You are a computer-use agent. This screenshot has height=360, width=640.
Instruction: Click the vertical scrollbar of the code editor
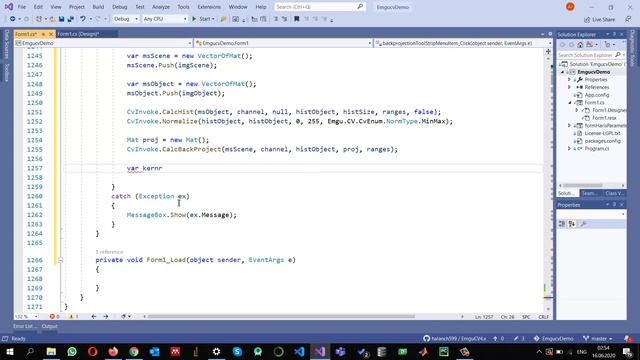coord(548,180)
